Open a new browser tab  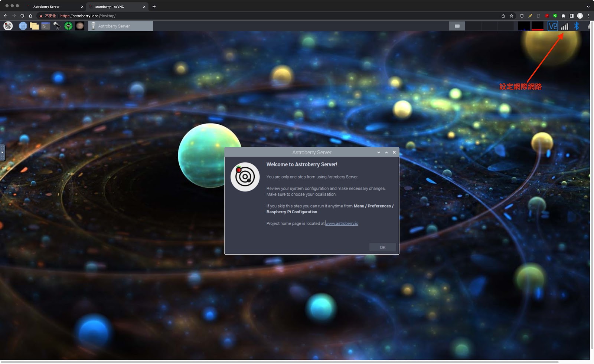(x=154, y=7)
